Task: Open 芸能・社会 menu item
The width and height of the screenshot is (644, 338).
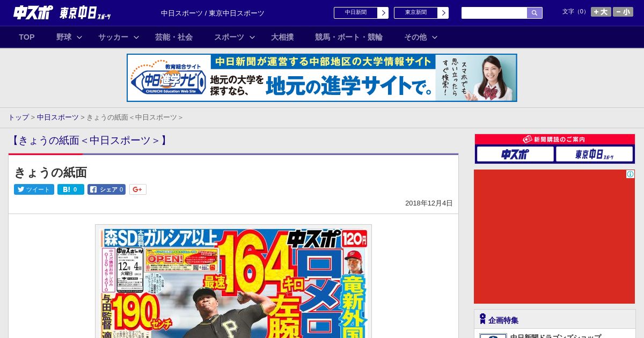Action: coord(174,37)
